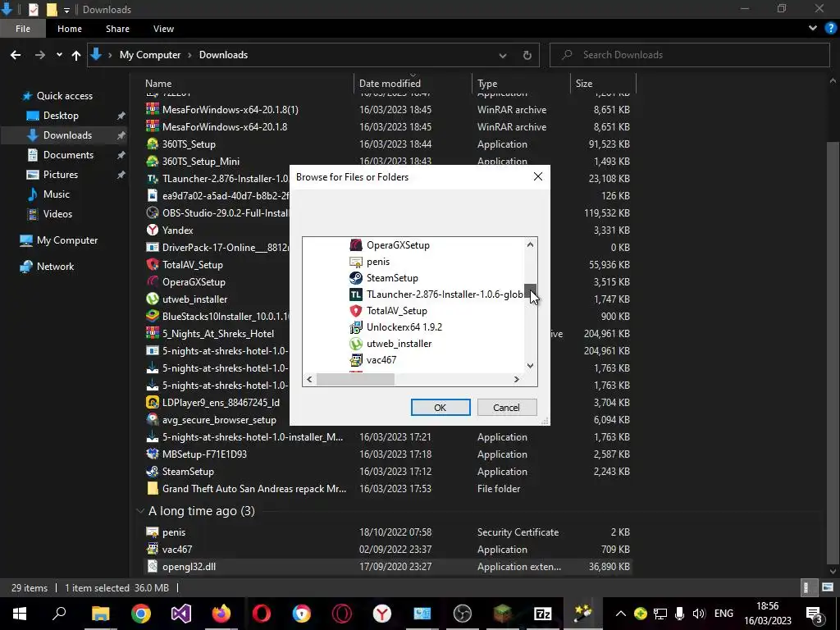Select OperaGXSetup icon in Explorer list
Screen dimensions: 840x630
coord(153,282)
